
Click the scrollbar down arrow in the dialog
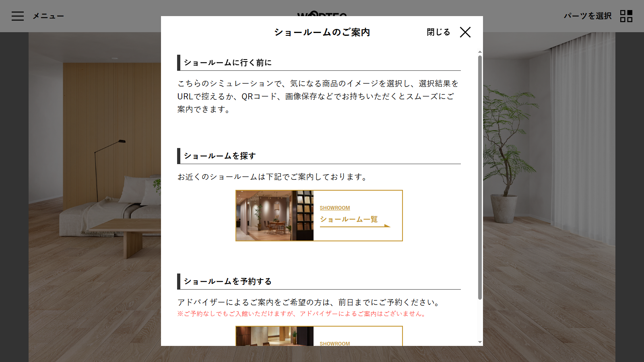tap(480, 342)
